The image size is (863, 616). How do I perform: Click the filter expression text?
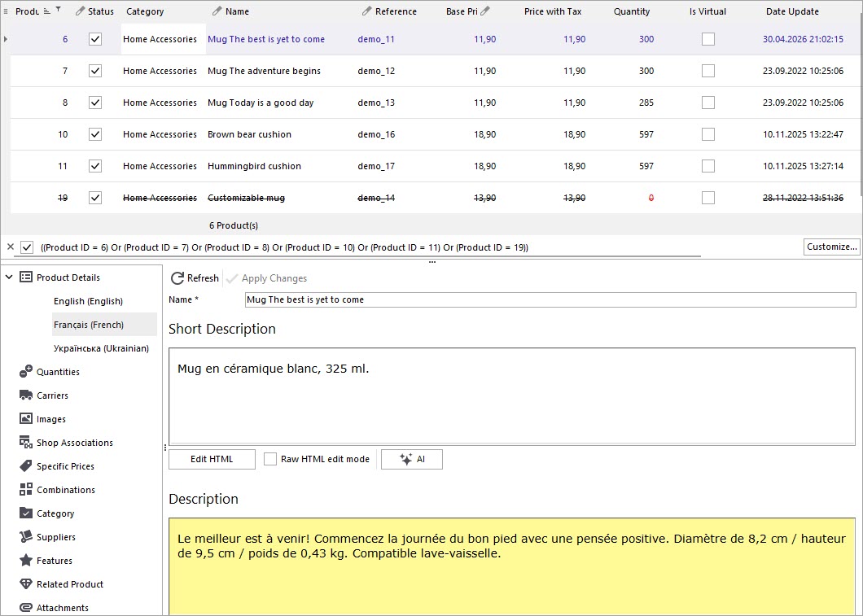pos(285,247)
